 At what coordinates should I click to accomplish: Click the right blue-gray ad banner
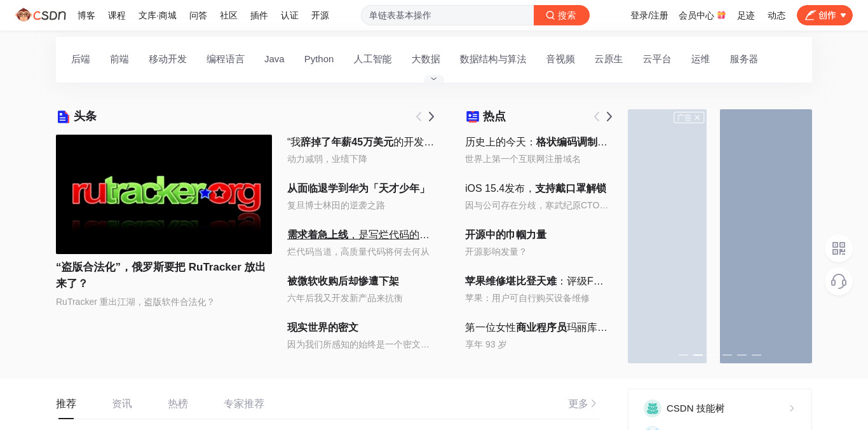click(x=766, y=236)
